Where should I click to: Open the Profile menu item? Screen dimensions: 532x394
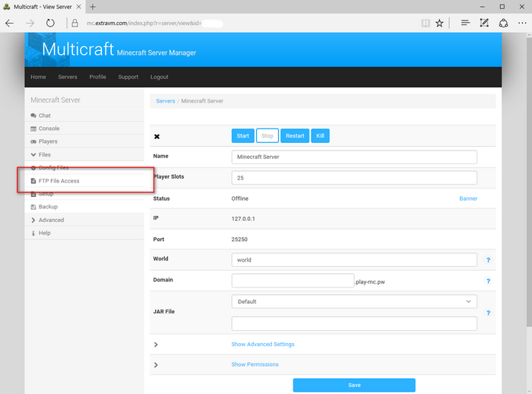(98, 77)
